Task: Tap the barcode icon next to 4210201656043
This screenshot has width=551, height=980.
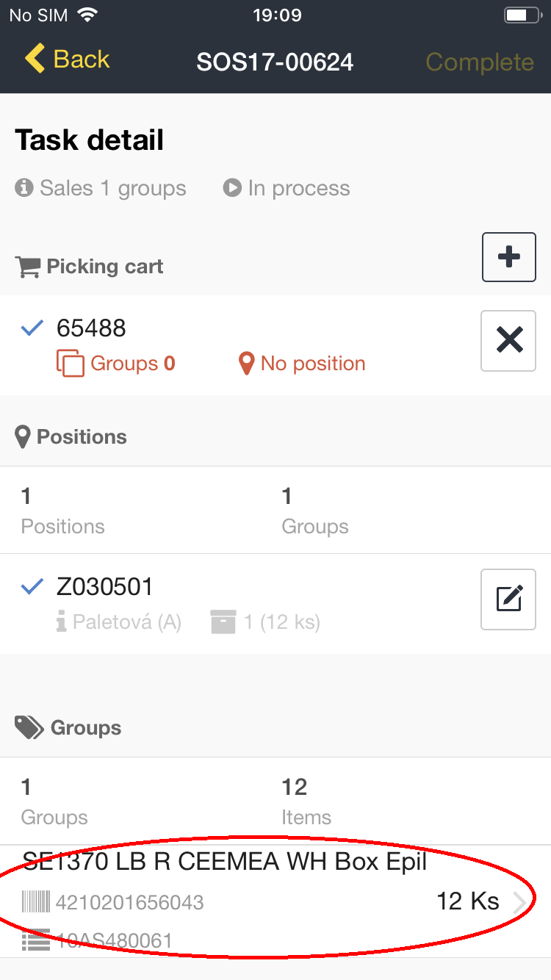Action: pos(36,901)
